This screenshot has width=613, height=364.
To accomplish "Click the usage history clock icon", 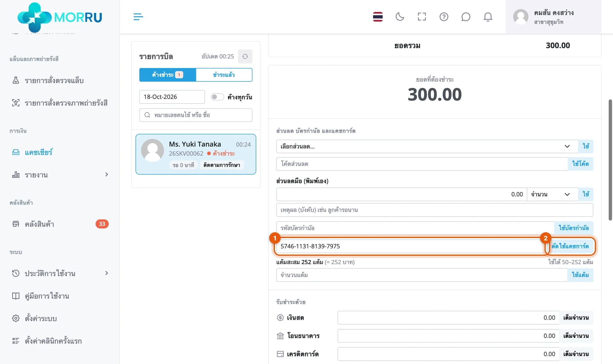I will point(16,273).
